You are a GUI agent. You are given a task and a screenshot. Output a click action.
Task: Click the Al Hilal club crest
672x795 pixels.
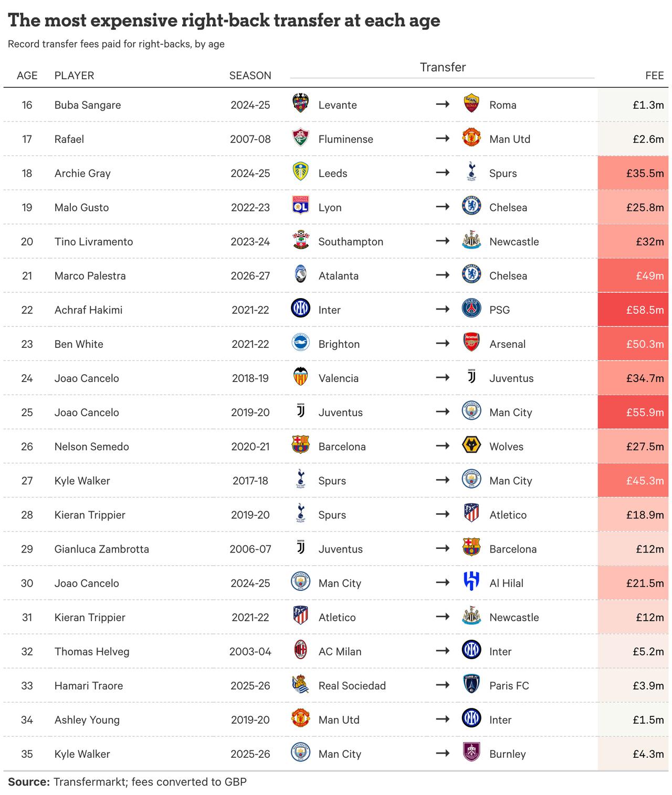[x=471, y=582]
